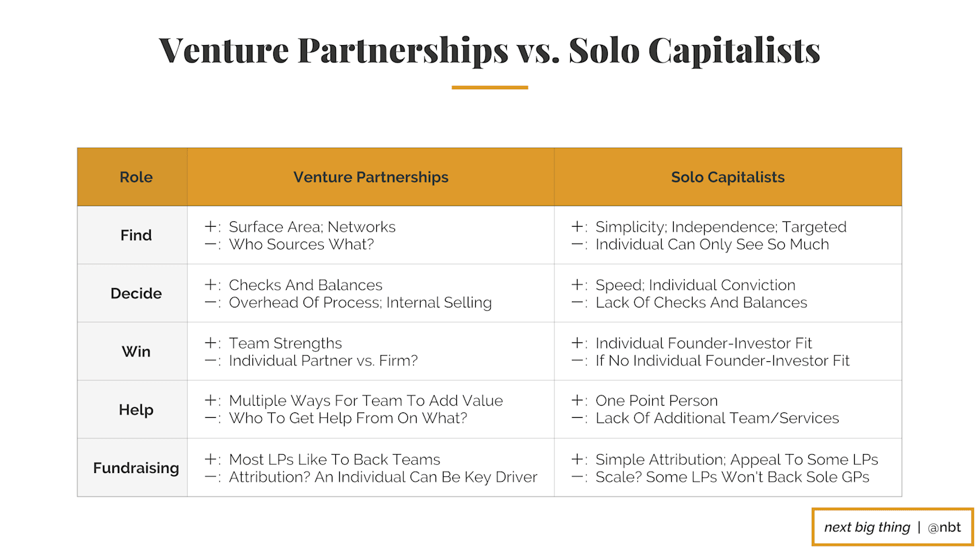The height and width of the screenshot is (551, 980).
Task: Click the Fundraising row label
Action: pyautogui.click(x=136, y=468)
